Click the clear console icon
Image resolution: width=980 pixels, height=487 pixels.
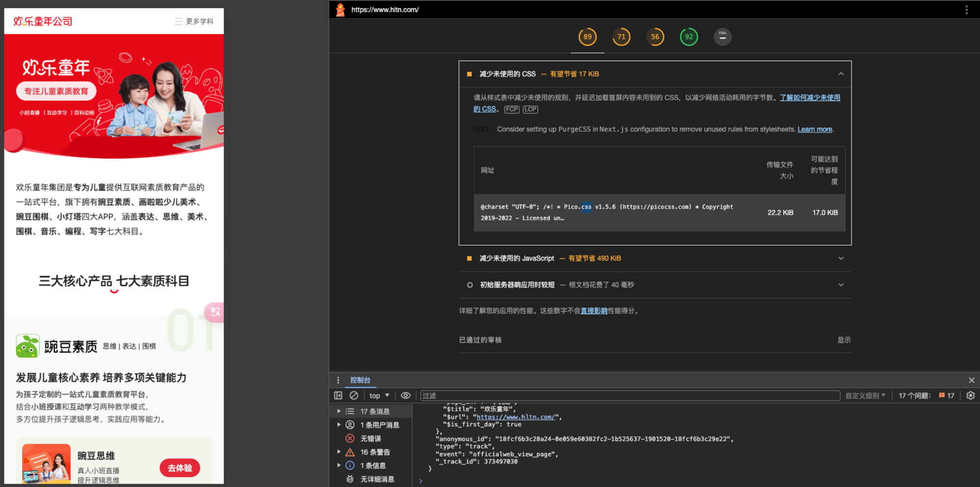click(x=354, y=395)
